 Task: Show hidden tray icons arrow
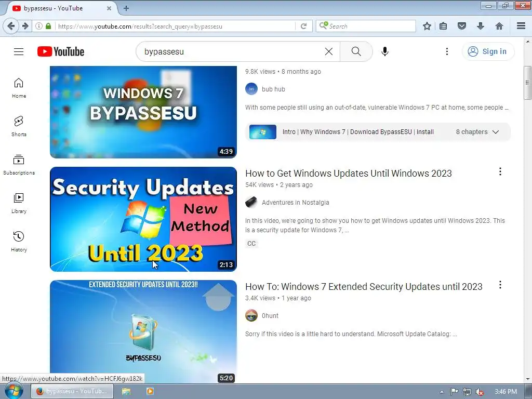442,392
